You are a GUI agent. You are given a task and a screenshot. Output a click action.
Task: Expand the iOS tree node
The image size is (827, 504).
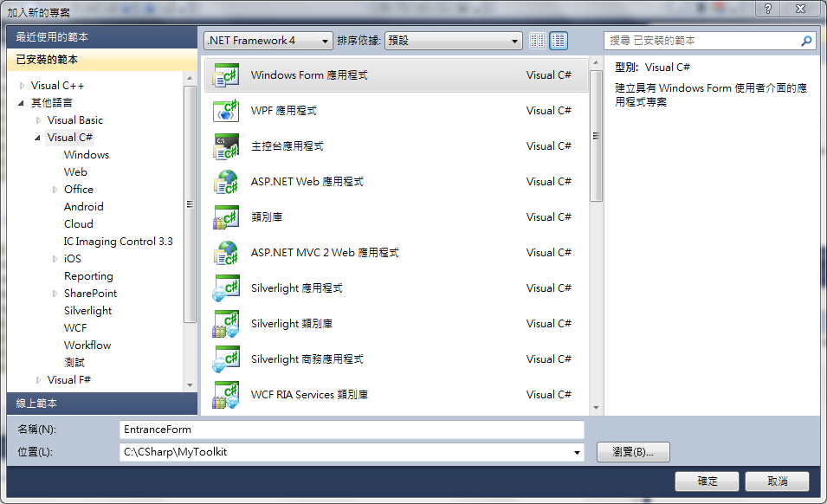[x=55, y=259]
